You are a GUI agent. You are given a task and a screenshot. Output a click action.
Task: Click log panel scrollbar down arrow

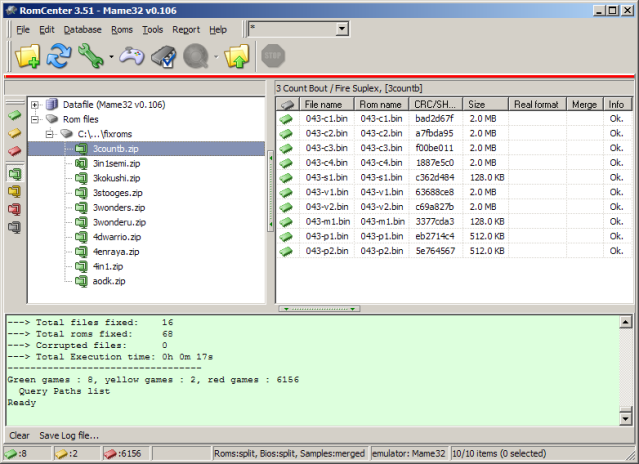coord(626,418)
